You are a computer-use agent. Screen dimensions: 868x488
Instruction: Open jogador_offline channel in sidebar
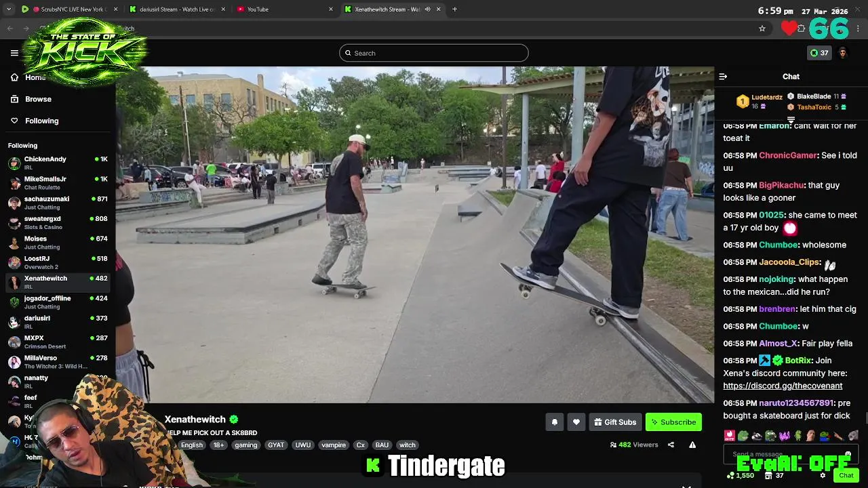click(x=58, y=302)
